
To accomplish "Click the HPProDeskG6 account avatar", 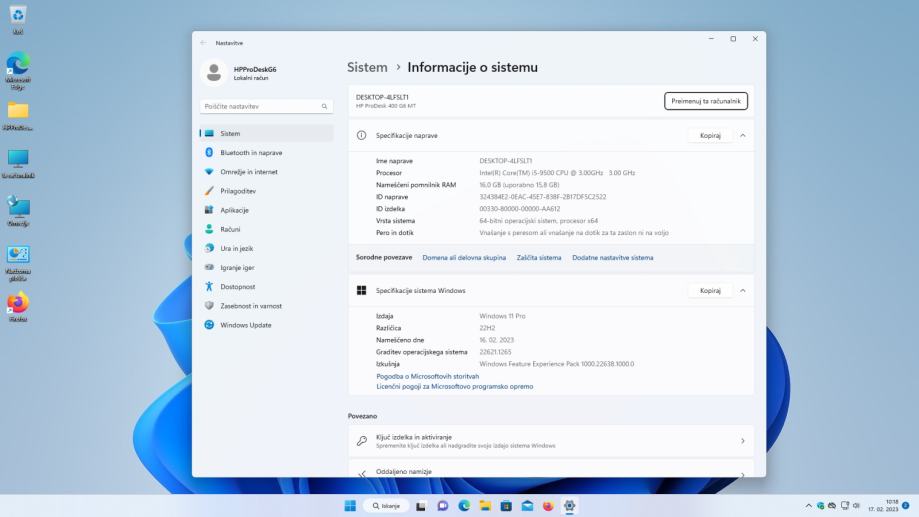I will (x=214, y=73).
